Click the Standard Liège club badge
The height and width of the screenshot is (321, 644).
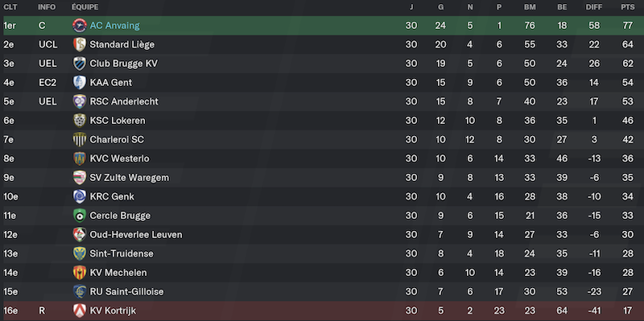[79, 44]
